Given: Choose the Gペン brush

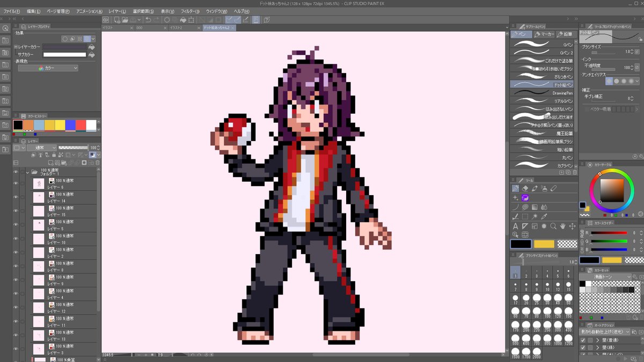Looking at the screenshot, I should tap(542, 45).
